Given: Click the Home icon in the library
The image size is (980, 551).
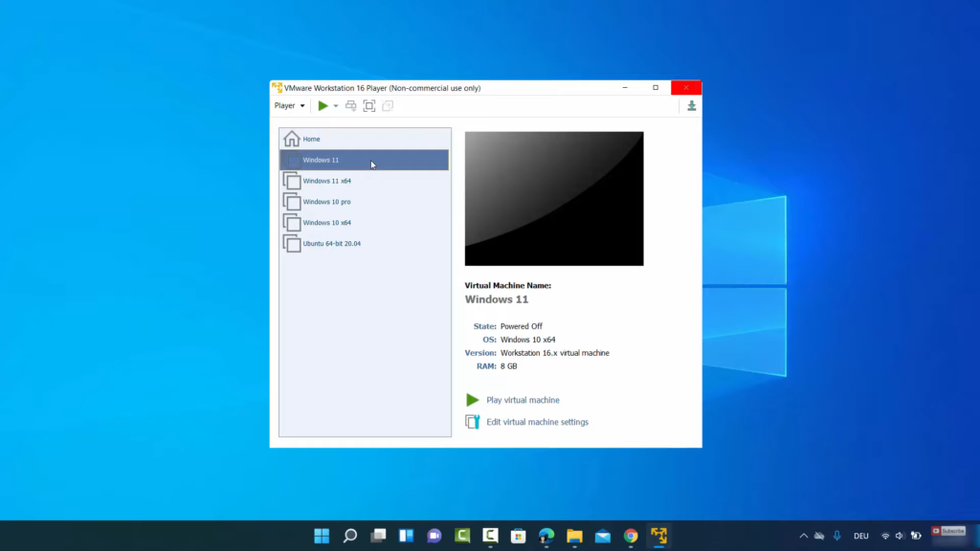Looking at the screenshot, I should [292, 139].
